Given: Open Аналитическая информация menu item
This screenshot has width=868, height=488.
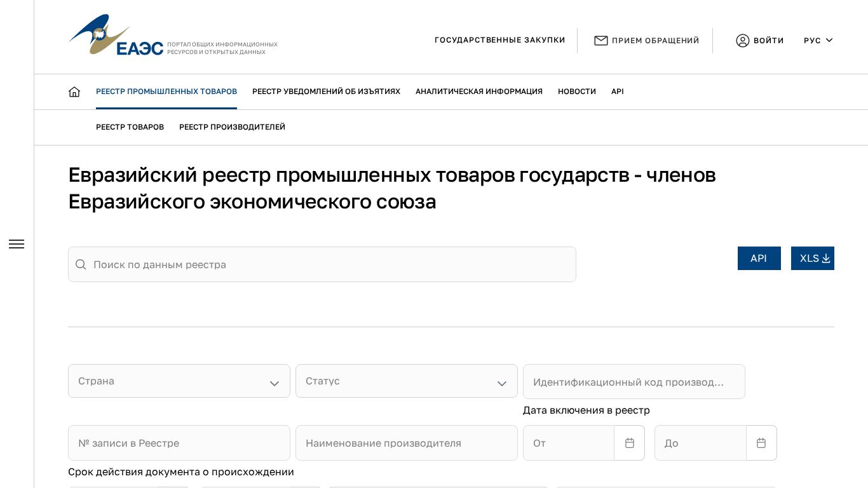Looking at the screenshot, I should pyautogui.click(x=479, y=91).
